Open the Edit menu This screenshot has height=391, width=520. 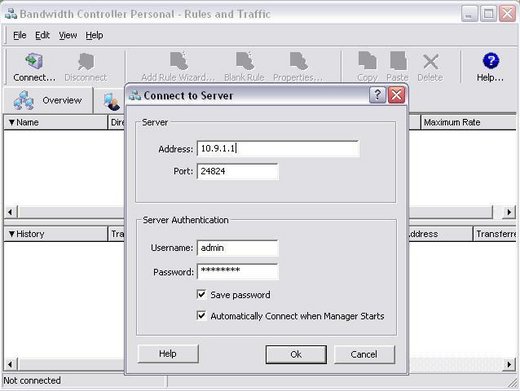(42, 35)
